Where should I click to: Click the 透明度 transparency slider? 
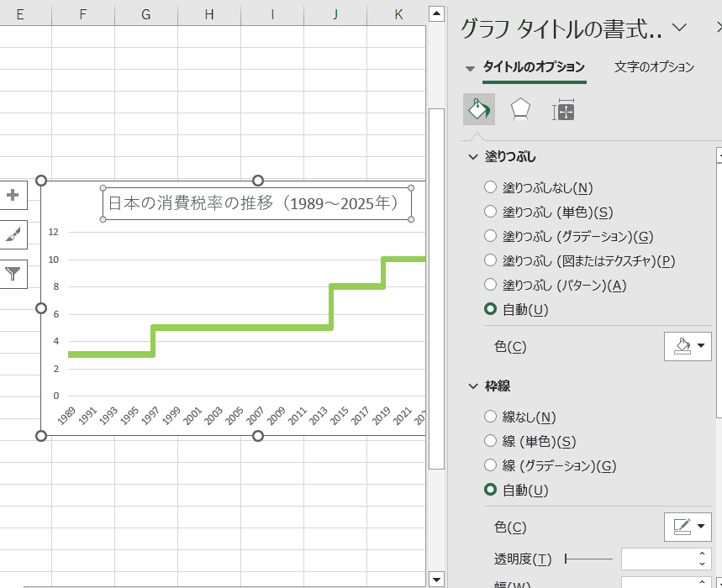tap(589, 559)
